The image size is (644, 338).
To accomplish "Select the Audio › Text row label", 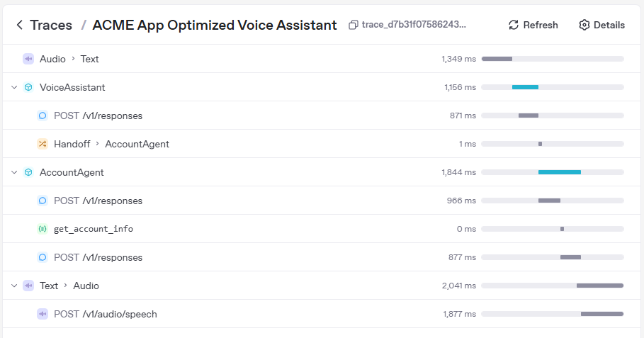I will (x=69, y=59).
